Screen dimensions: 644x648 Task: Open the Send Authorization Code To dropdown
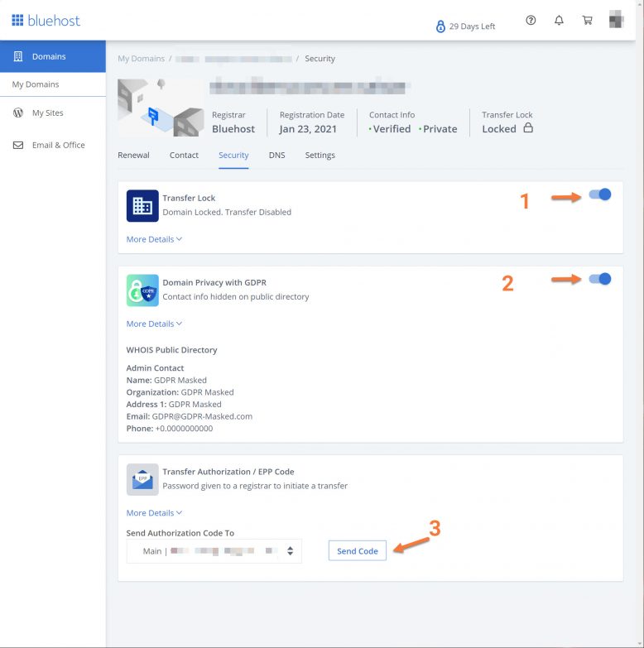tap(214, 551)
